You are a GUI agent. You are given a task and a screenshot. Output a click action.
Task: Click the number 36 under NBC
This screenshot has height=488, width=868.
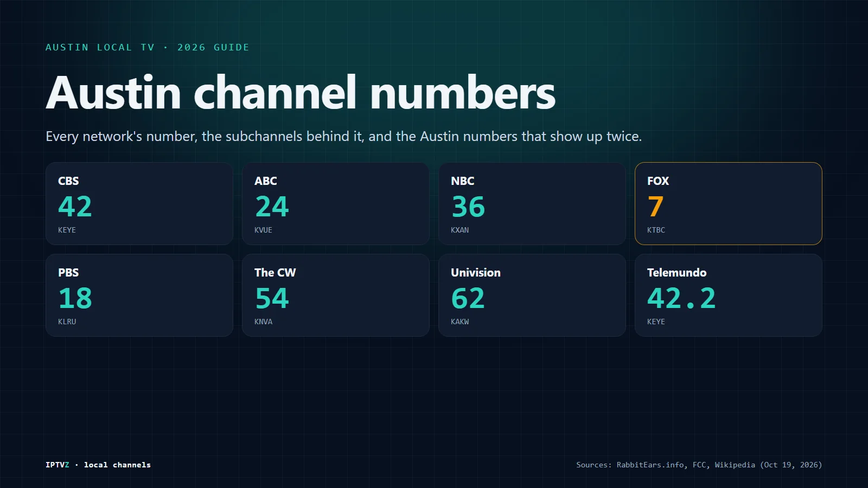click(x=468, y=207)
